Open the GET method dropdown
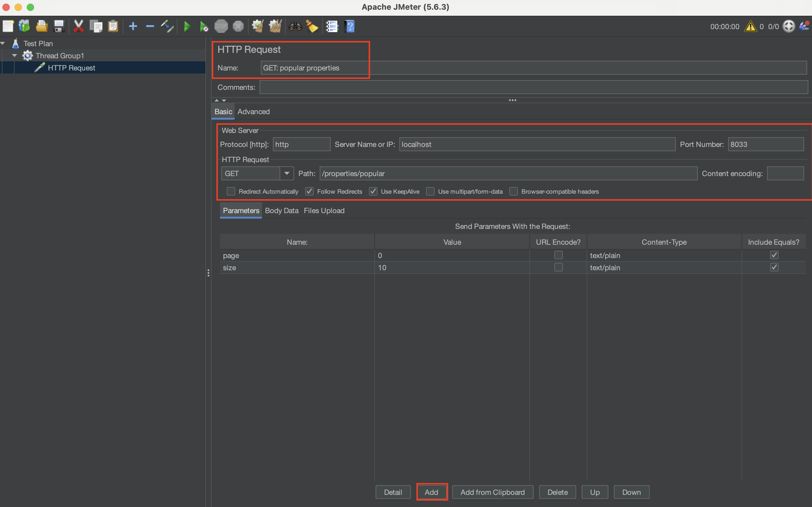The height and width of the screenshot is (507, 812). [287, 173]
